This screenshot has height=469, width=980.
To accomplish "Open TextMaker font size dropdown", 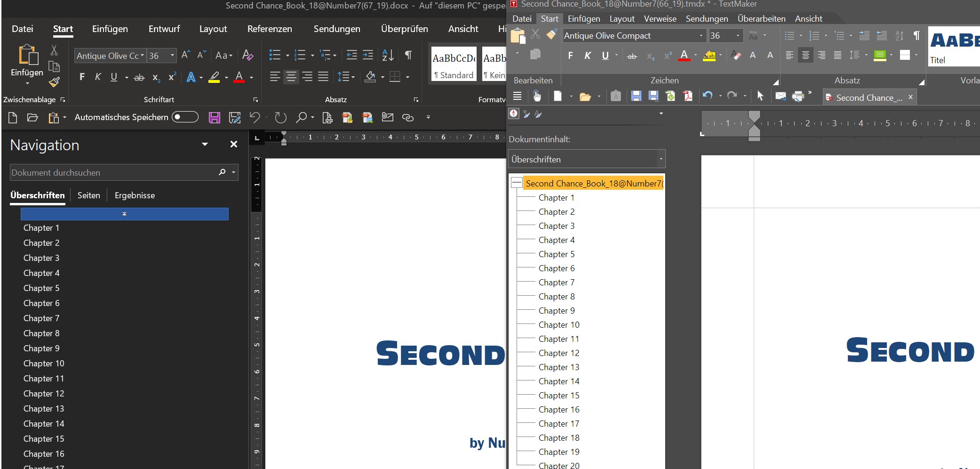I will coord(738,35).
